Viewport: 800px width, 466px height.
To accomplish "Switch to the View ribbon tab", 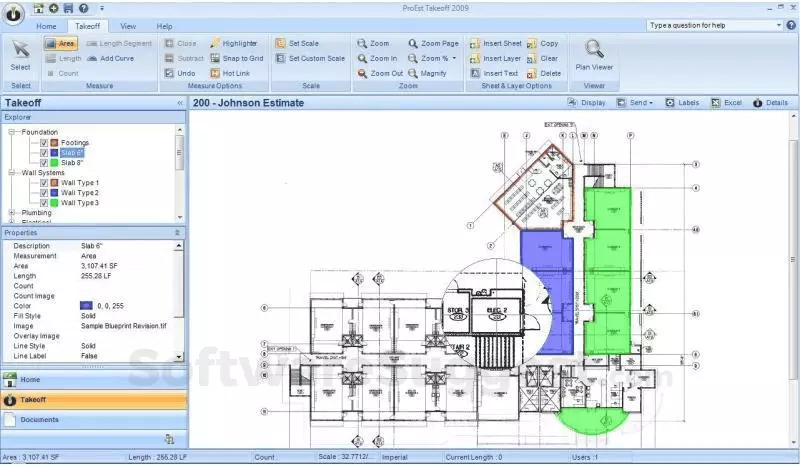I will coord(128,26).
